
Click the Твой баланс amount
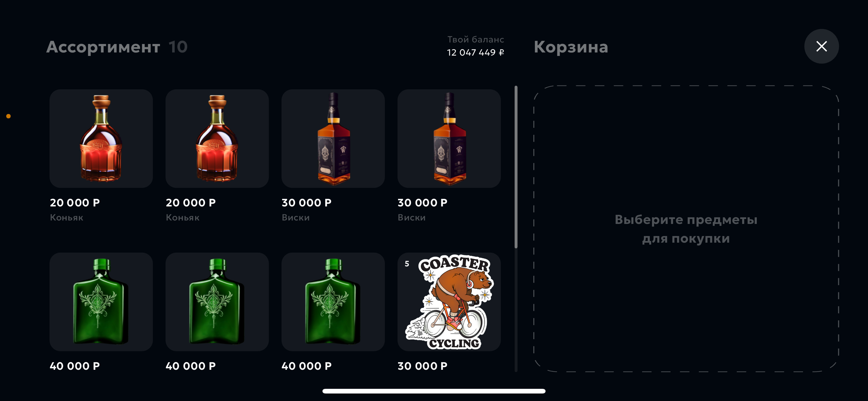476,52
